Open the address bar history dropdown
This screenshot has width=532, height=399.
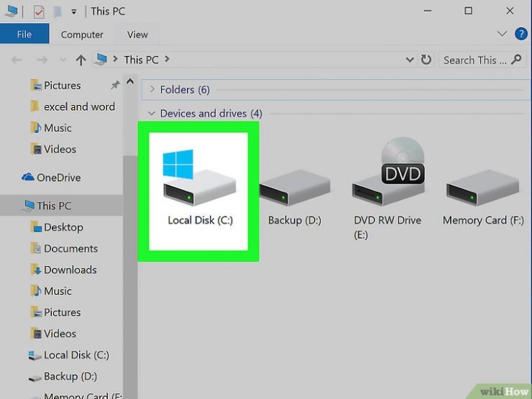coord(410,60)
